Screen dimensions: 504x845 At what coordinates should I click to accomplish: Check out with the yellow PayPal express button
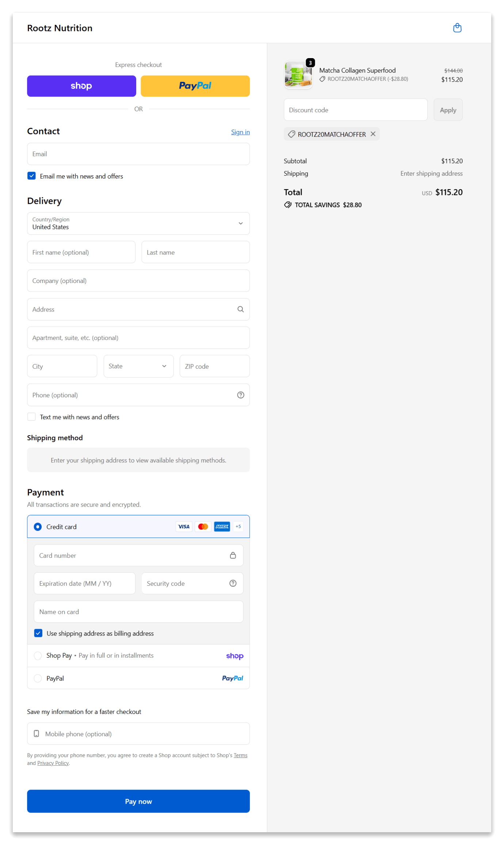click(x=195, y=86)
